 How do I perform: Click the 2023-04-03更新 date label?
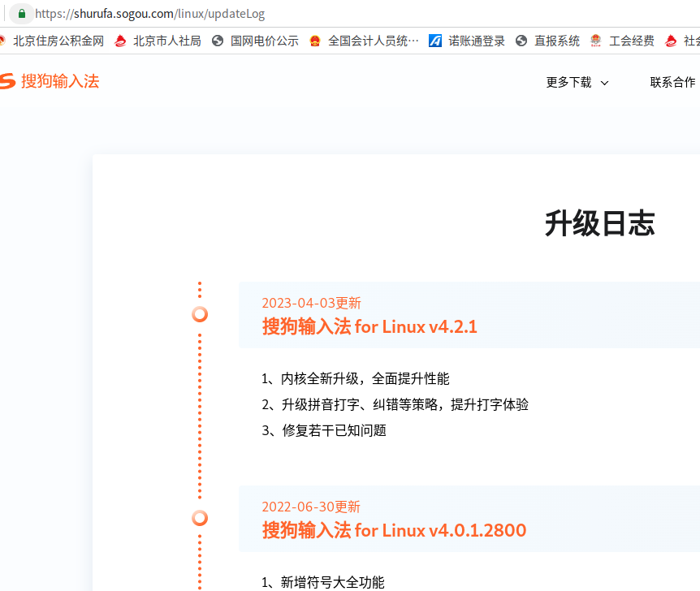311,303
